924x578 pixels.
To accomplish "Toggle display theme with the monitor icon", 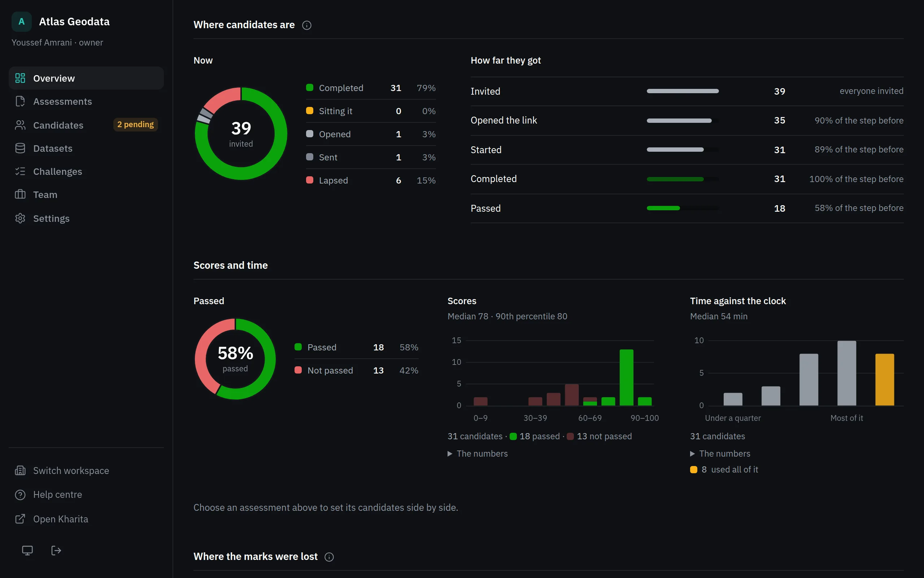I will [27, 551].
